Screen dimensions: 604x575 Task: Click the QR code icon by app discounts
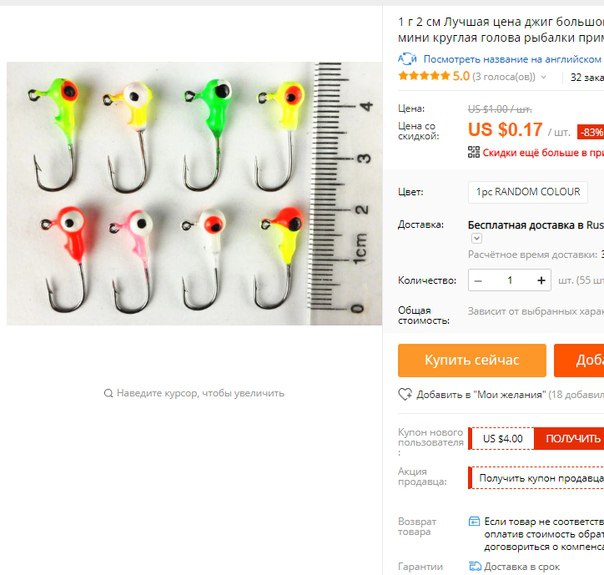point(474,152)
